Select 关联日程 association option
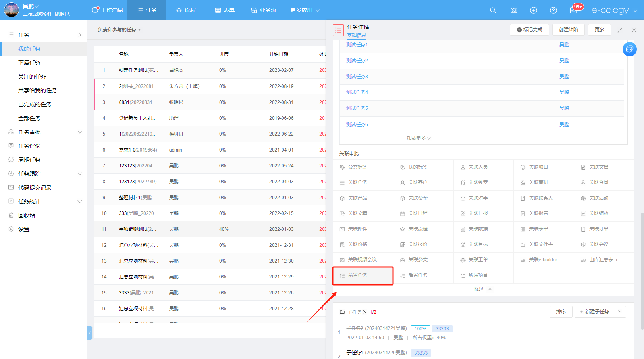This screenshot has height=359, width=644. click(x=423, y=213)
